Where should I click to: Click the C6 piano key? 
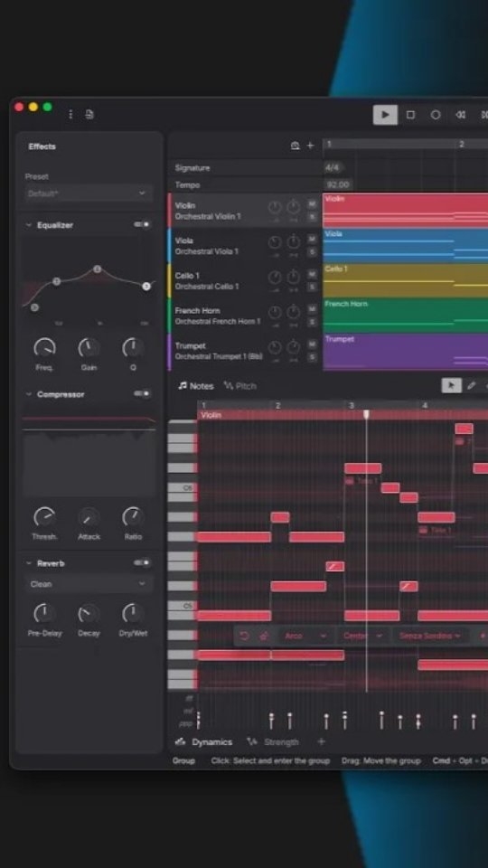pyautogui.click(x=182, y=487)
